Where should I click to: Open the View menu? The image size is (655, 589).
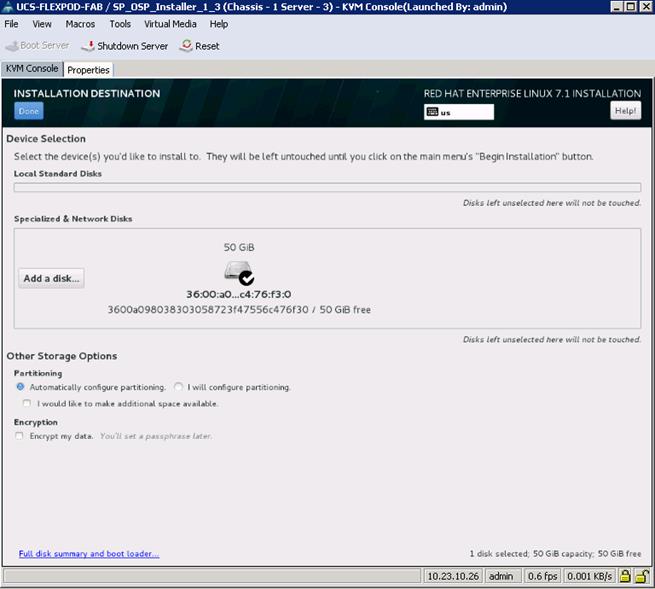[x=42, y=24]
